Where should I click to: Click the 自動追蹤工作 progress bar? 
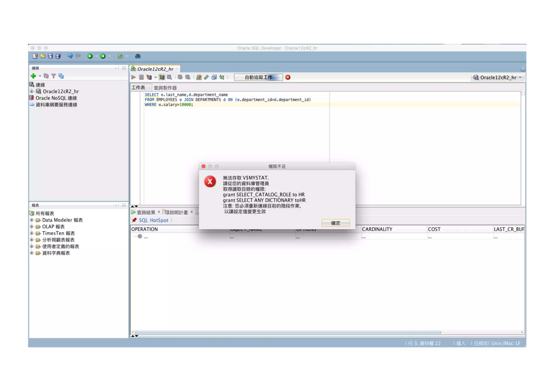click(x=258, y=77)
